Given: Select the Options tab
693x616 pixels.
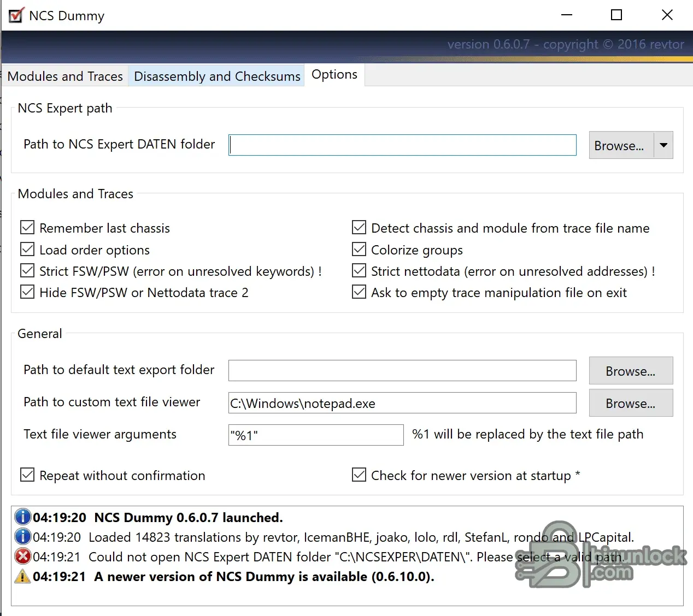Looking at the screenshot, I should coord(334,75).
